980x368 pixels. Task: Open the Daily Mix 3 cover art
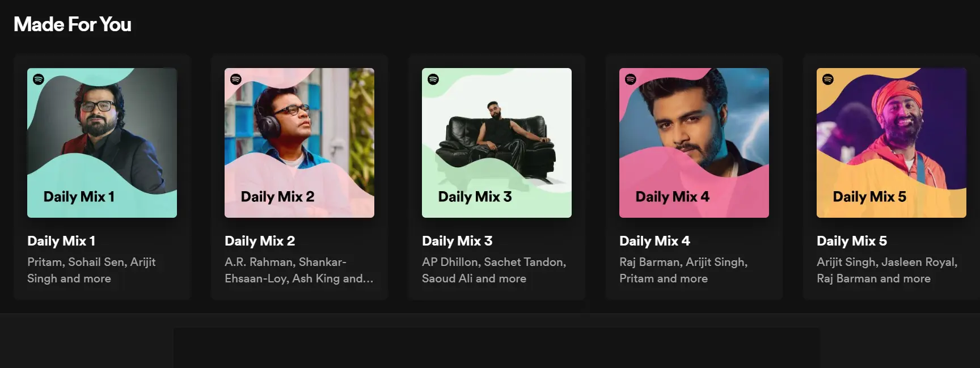tap(497, 143)
